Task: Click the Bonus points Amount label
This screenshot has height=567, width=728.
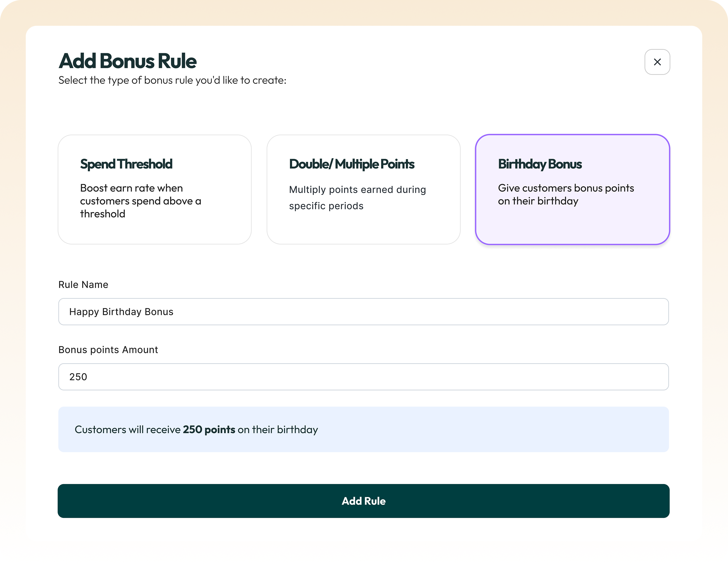Action: (x=108, y=350)
